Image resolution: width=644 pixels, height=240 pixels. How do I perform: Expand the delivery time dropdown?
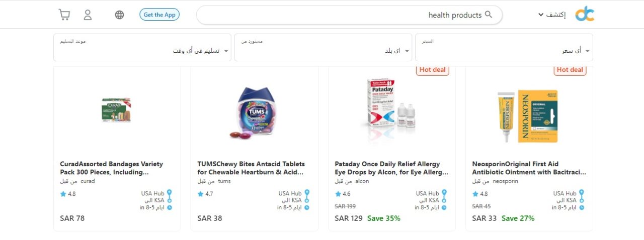click(x=142, y=48)
